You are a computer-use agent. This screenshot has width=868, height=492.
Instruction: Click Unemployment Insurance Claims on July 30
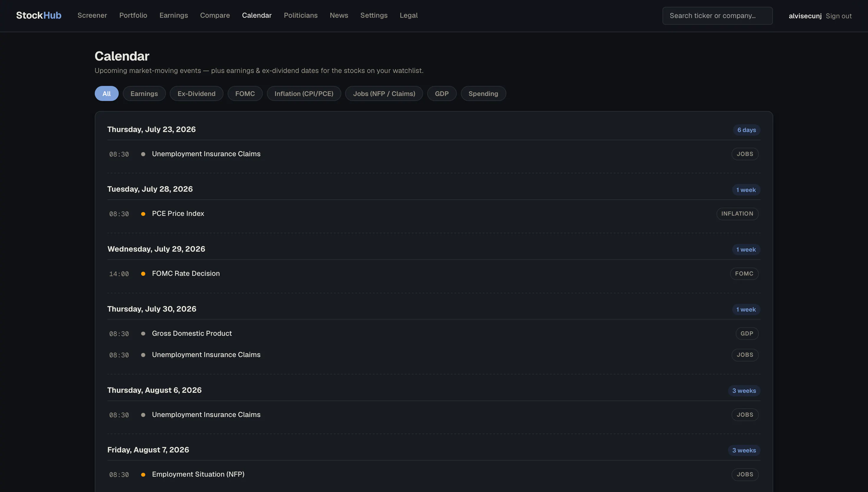(206, 355)
